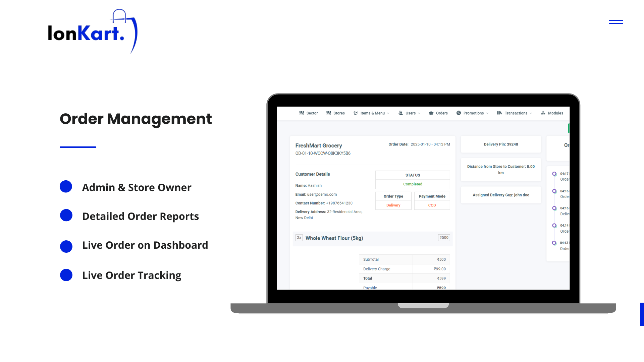
Task: Toggle the COD payment mode label
Action: coord(432,205)
